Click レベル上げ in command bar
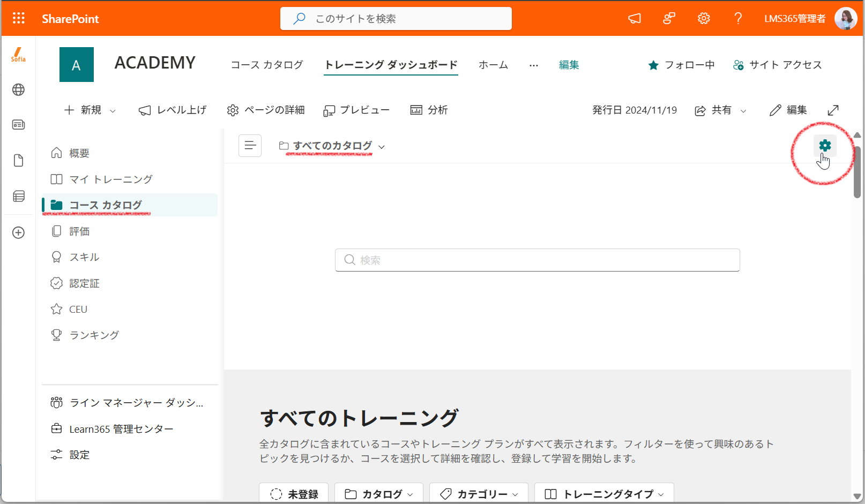This screenshot has width=865, height=504. tap(173, 110)
